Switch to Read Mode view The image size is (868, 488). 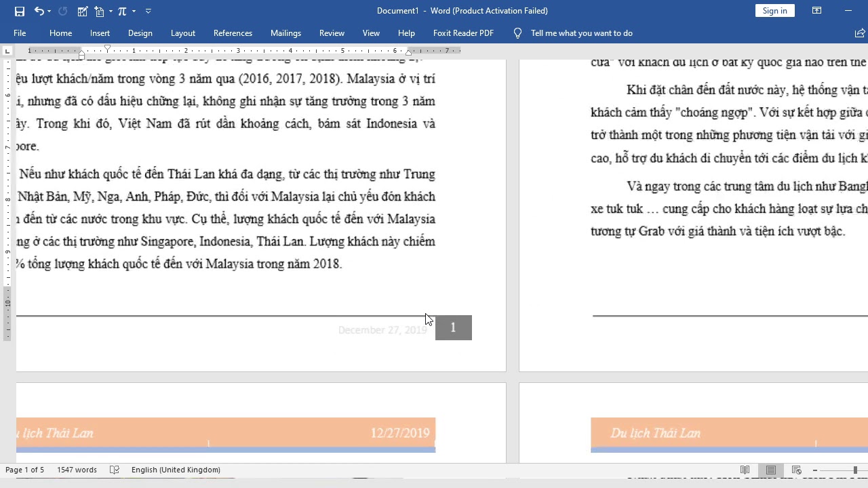point(745,470)
